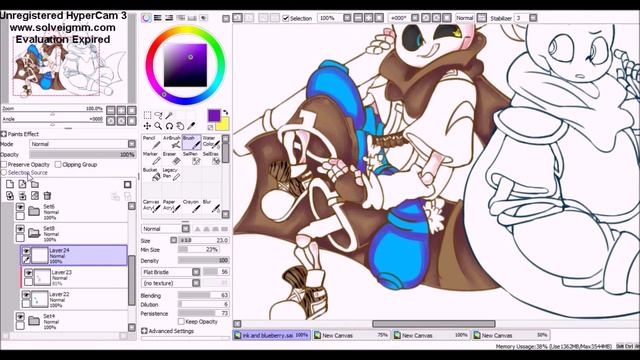The width and height of the screenshot is (640, 360).
Task: Choose the Pencil brush tool
Action: pyautogui.click(x=151, y=142)
